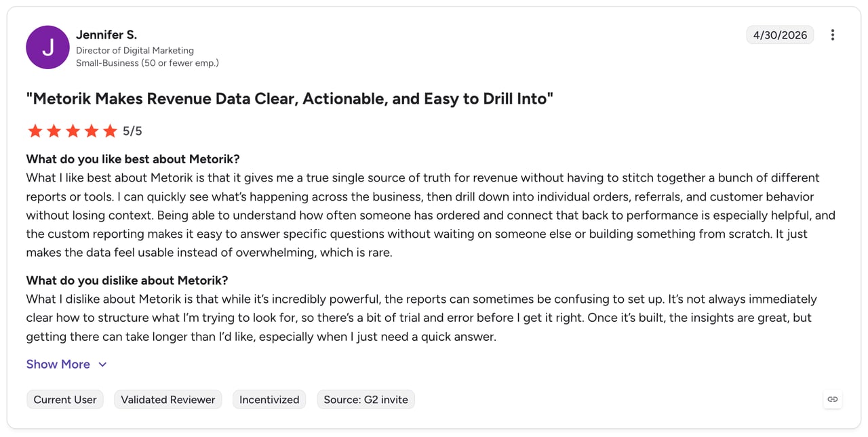Click the second rating star
This screenshot has width=868, height=437.
(54, 131)
